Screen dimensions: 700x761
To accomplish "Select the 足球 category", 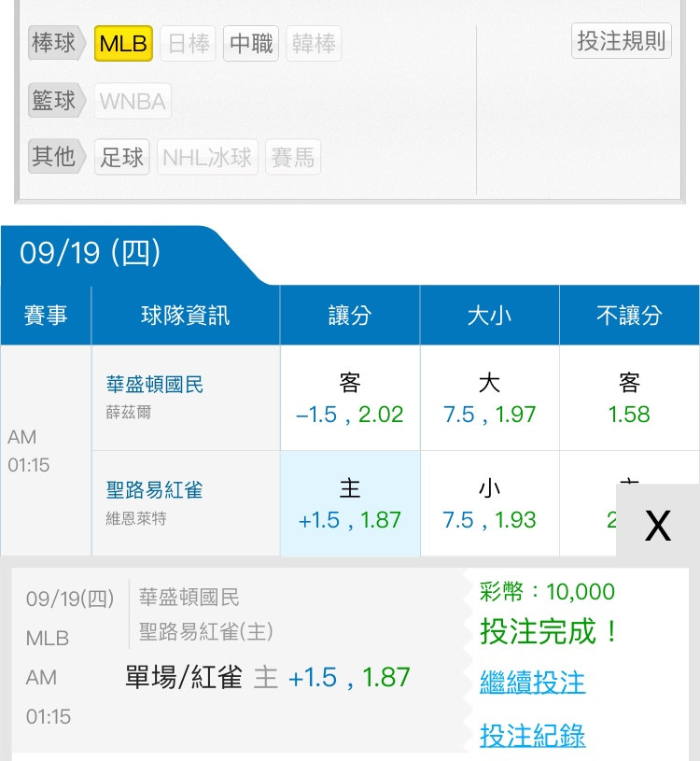I will 121,157.
